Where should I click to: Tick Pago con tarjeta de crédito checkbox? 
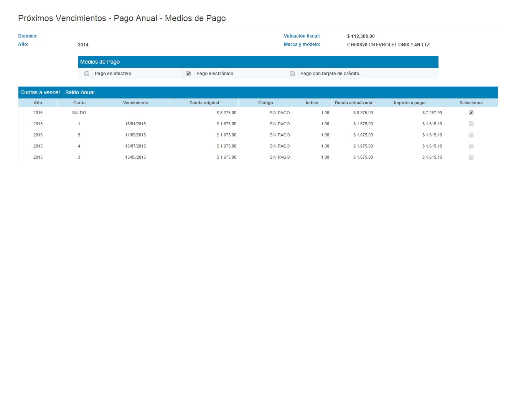click(x=292, y=74)
